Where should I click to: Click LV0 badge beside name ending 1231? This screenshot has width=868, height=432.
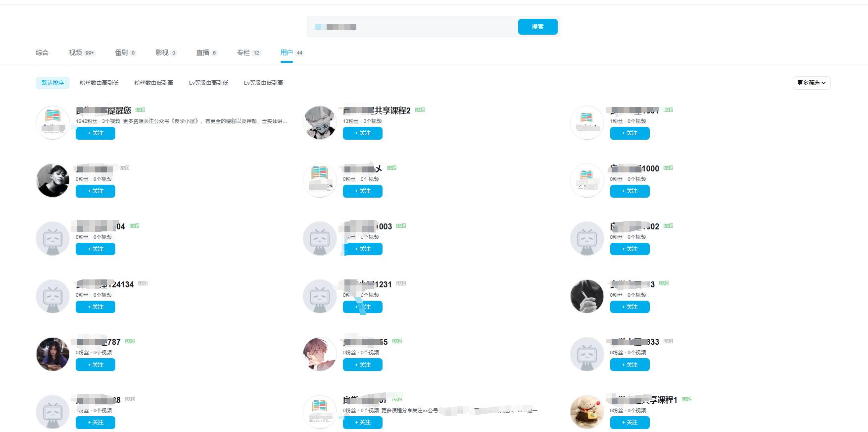pyautogui.click(x=401, y=283)
